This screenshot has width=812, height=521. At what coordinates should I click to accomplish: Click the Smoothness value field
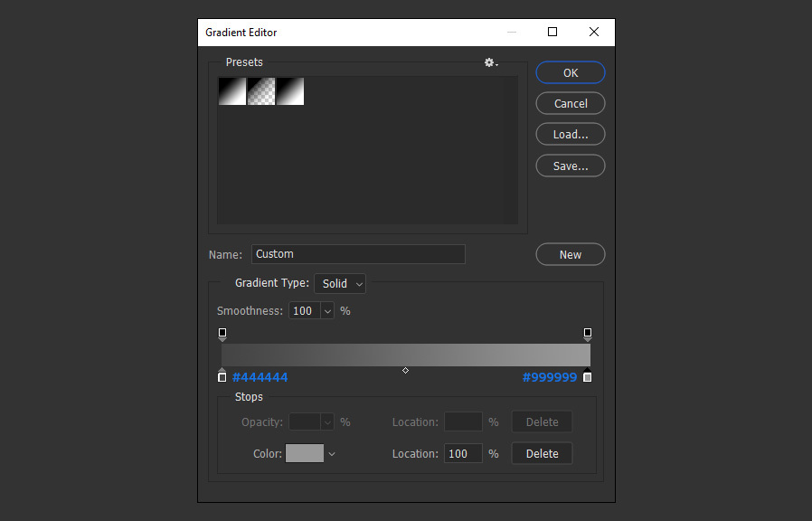305,311
